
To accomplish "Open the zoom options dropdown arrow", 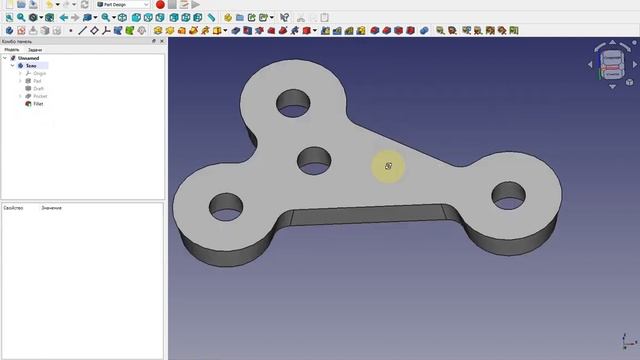I will [114, 18].
